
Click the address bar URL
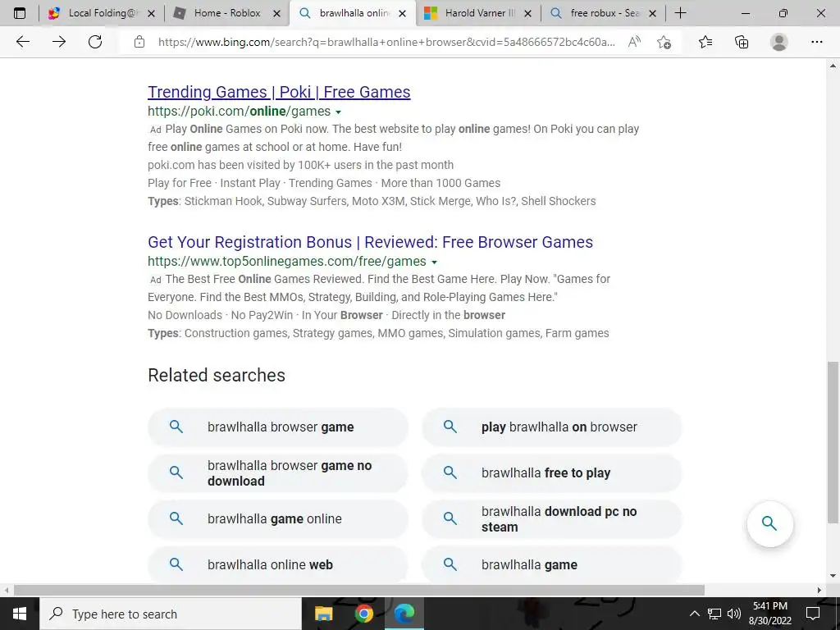tap(387, 42)
